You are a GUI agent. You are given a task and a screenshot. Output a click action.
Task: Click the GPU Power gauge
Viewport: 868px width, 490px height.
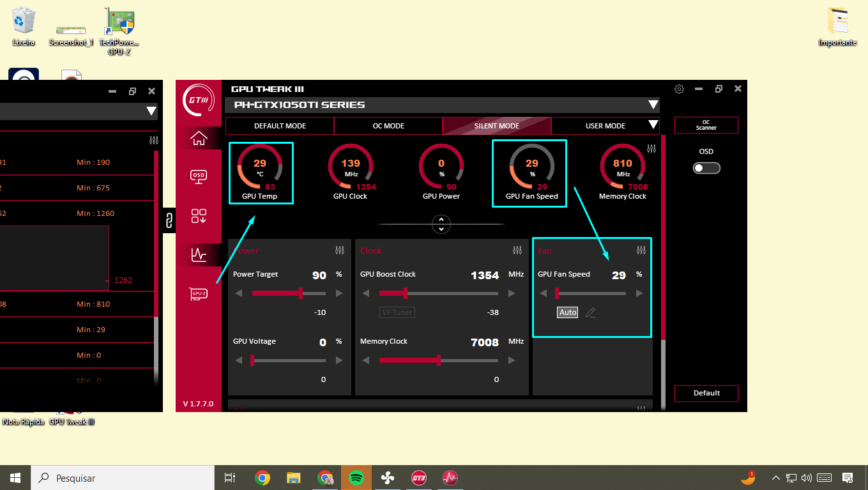(x=441, y=167)
